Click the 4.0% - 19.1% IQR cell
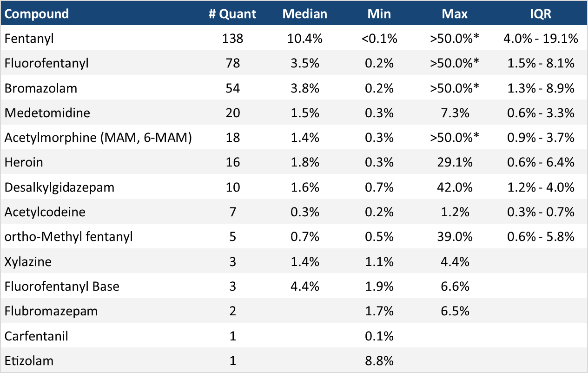Screen dimensions: 588x373 pyautogui.click(x=540, y=38)
